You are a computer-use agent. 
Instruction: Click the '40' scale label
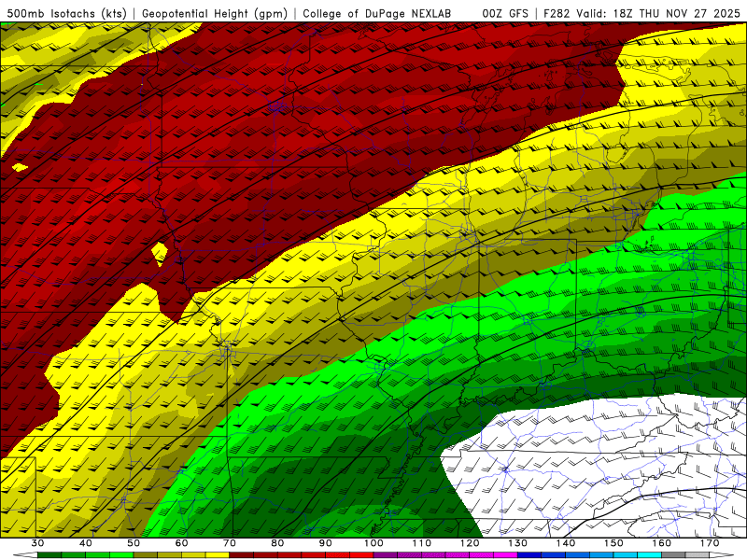[x=86, y=543]
